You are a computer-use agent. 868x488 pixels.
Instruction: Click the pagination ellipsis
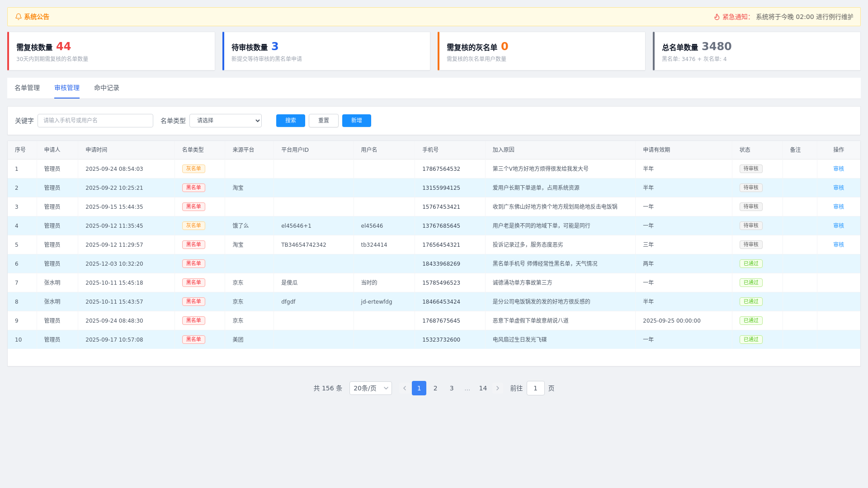click(x=467, y=388)
